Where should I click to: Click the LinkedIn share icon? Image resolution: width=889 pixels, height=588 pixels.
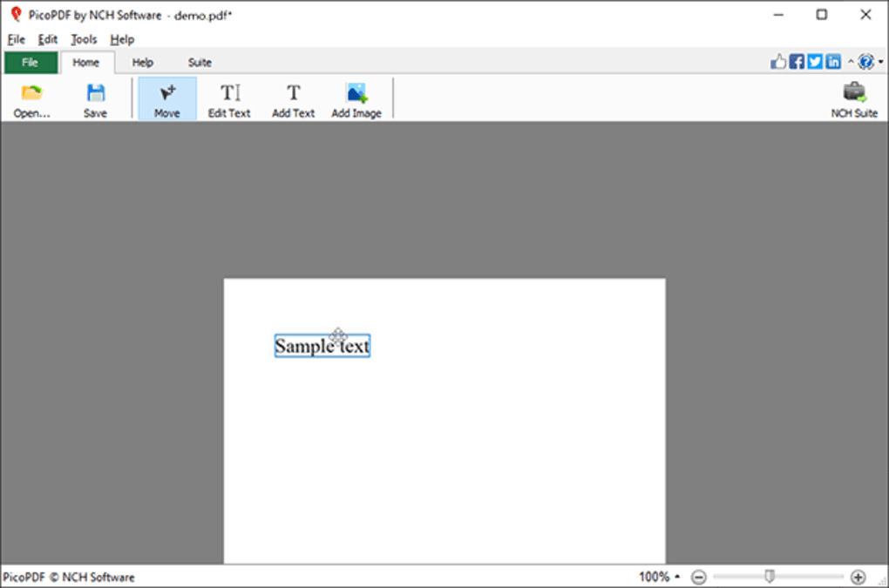click(x=833, y=62)
